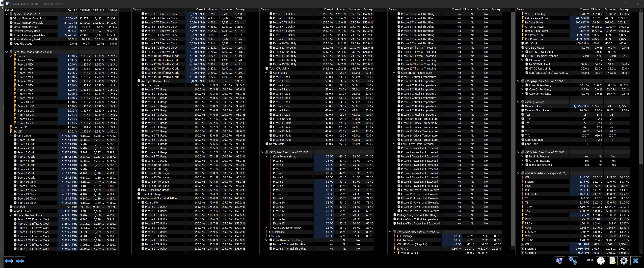Start logging with the sheet-plus icon

[x=612, y=261]
